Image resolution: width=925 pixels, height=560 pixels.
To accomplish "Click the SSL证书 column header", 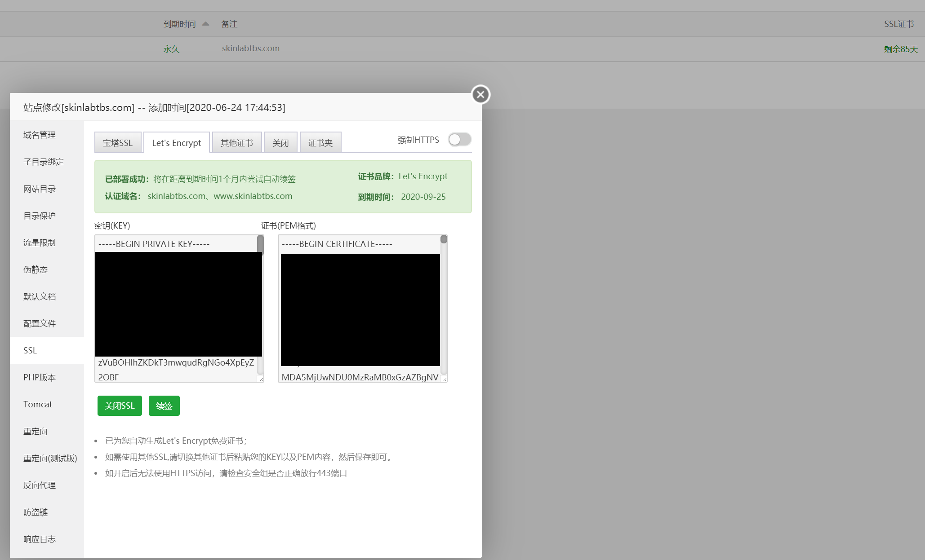I will pos(899,24).
